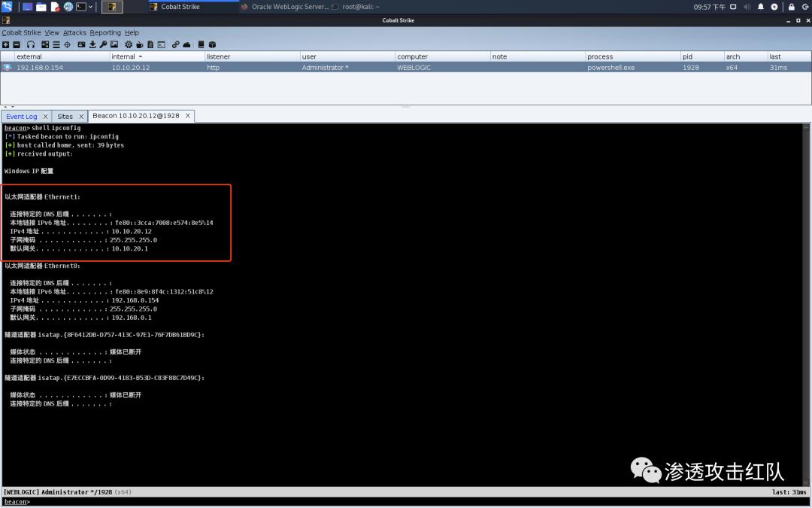The height and width of the screenshot is (508, 812).
Task: Click the volume speaker icon in tray
Action: click(747, 7)
